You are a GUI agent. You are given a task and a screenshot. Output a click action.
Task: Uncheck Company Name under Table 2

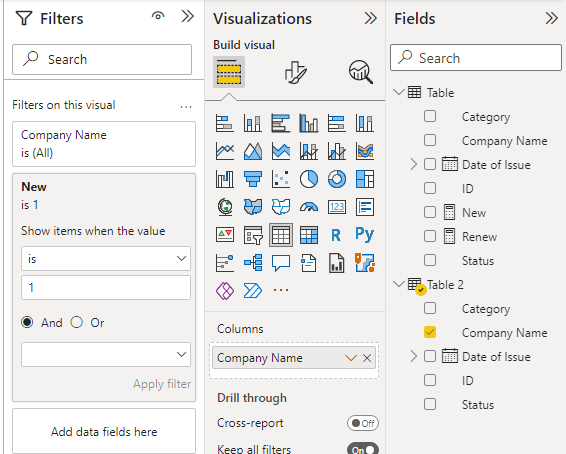(x=430, y=332)
